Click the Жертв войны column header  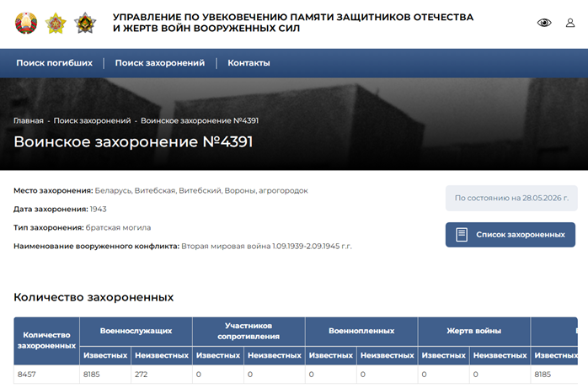[474, 331]
